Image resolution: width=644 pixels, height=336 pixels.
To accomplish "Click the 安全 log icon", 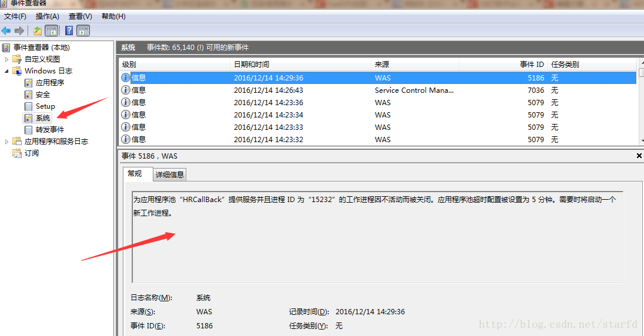I will (x=28, y=95).
